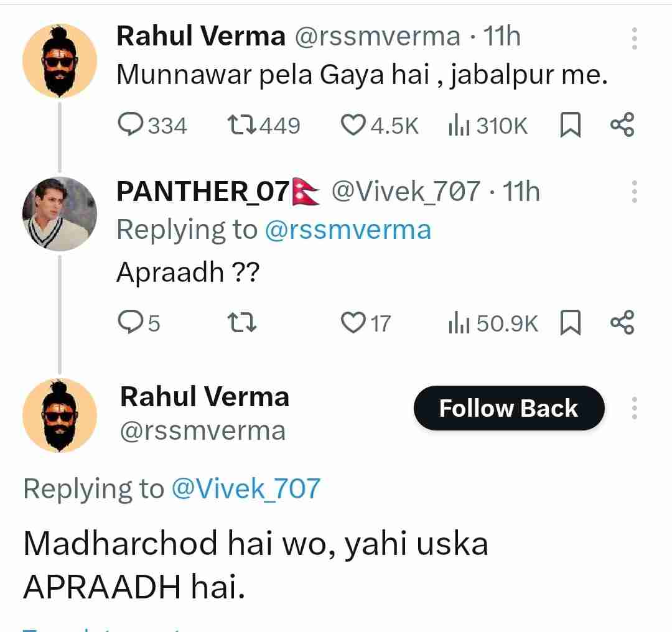The width and height of the screenshot is (672, 632).
Task: Retweet the Munnawar tweet with 449 reposts
Action: coord(241,126)
